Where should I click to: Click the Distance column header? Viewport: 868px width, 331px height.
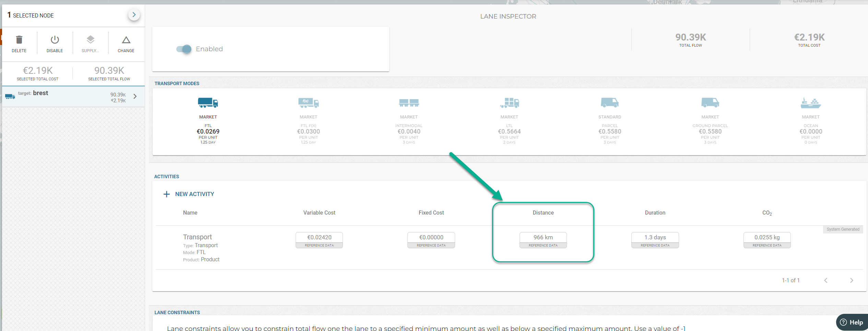543,213
